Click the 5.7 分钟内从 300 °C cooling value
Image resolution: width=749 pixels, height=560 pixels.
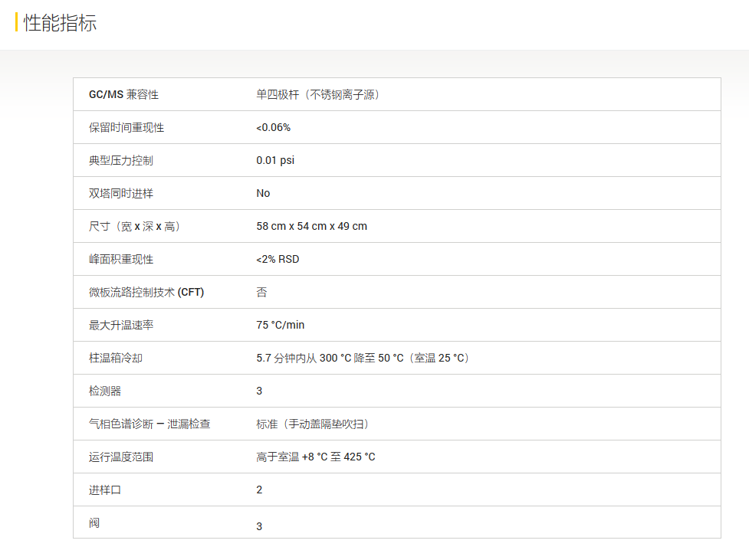[362, 359]
